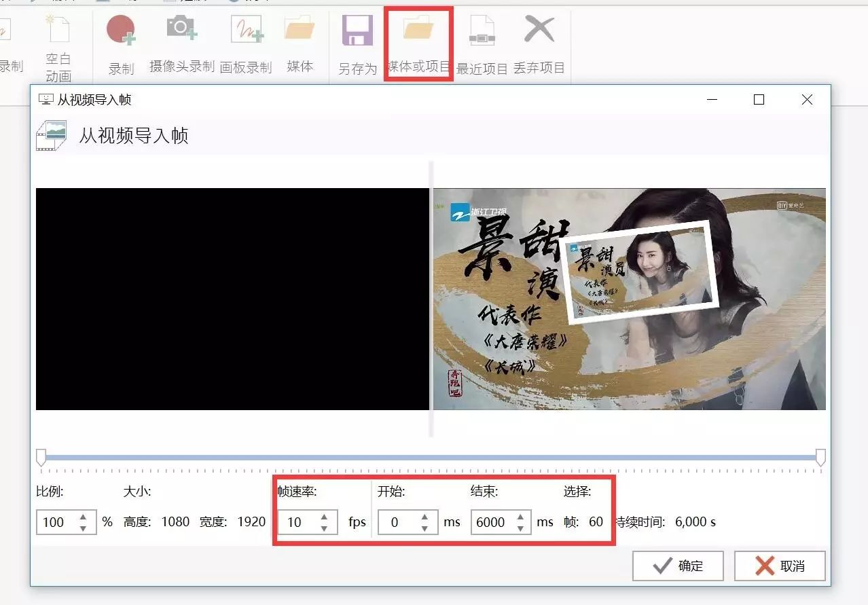
Task: Close the 从视频导入帧 dialog
Action: [x=807, y=100]
